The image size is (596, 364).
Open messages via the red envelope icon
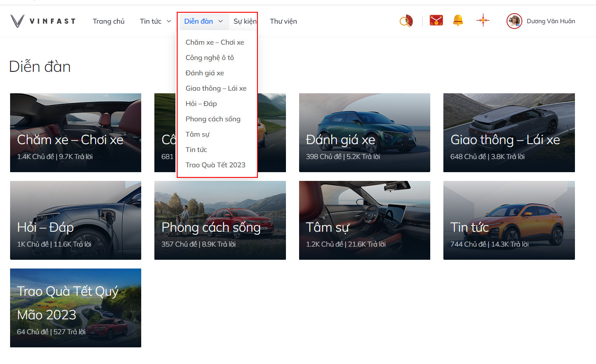[436, 21]
